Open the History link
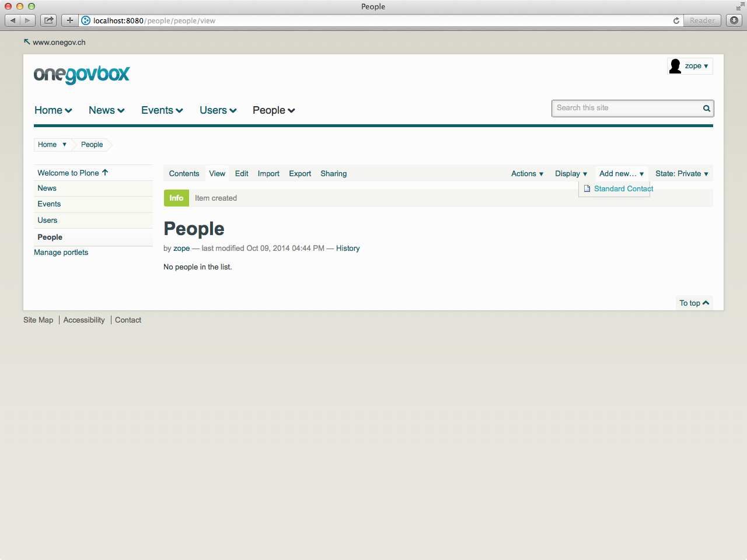This screenshot has height=560, width=747. (348, 249)
